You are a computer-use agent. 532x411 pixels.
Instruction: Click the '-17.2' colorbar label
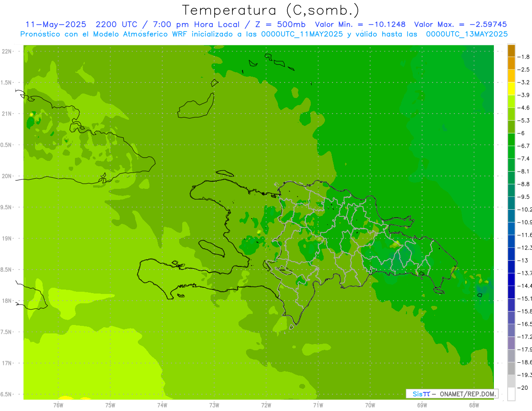tap(525, 337)
